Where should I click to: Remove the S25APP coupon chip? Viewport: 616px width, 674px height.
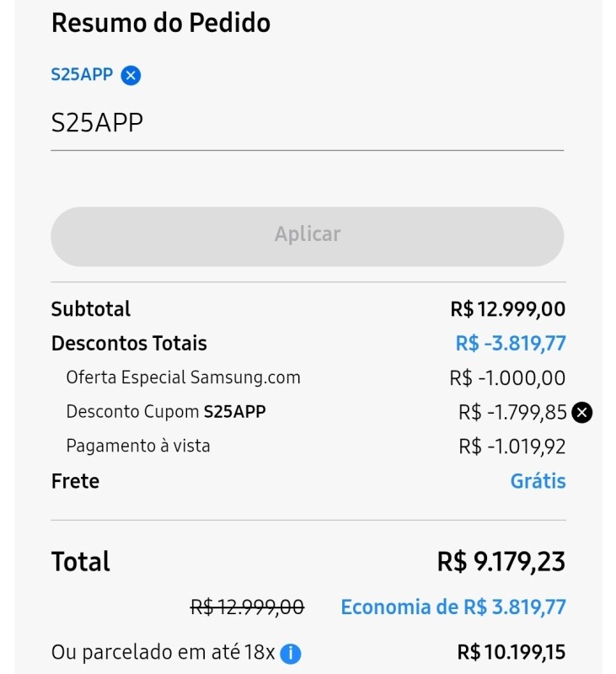[x=131, y=76]
